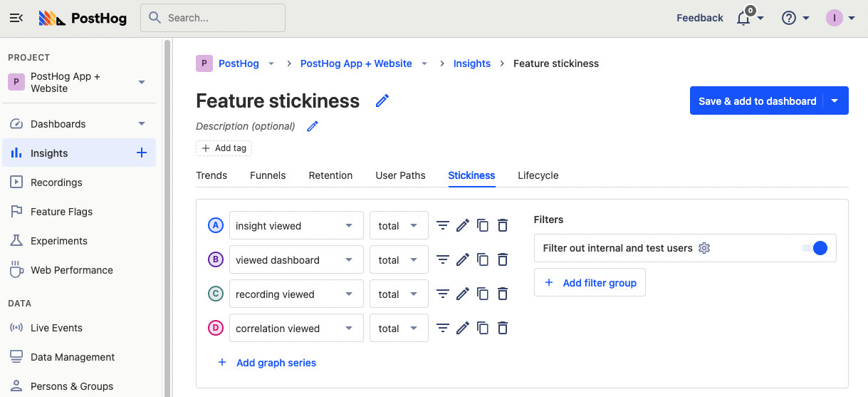Collapse the sidebar with hamburger icon
This screenshot has height=397, width=868.
coord(16,19)
